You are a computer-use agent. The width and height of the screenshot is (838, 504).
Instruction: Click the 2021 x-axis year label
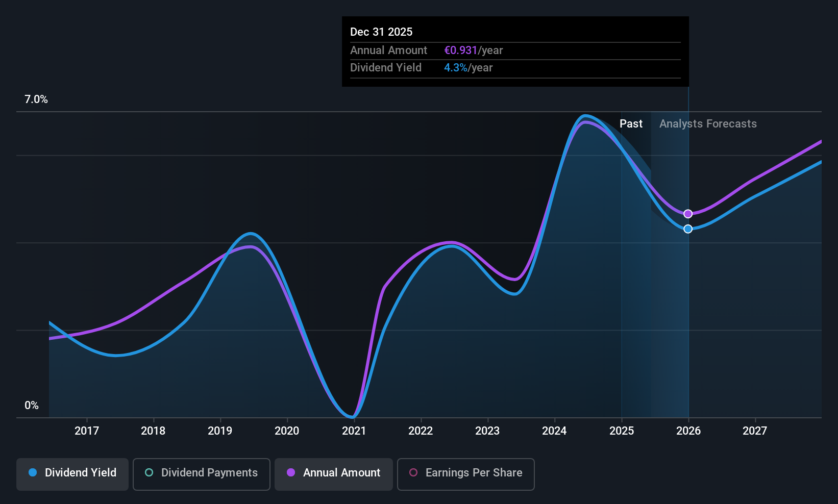[x=354, y=431]
